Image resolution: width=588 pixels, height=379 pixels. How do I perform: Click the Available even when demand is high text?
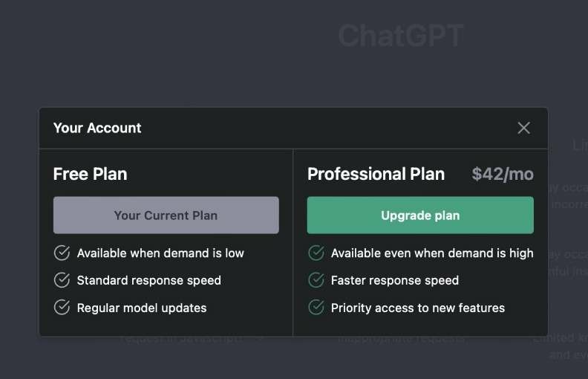tap(432, 253)
